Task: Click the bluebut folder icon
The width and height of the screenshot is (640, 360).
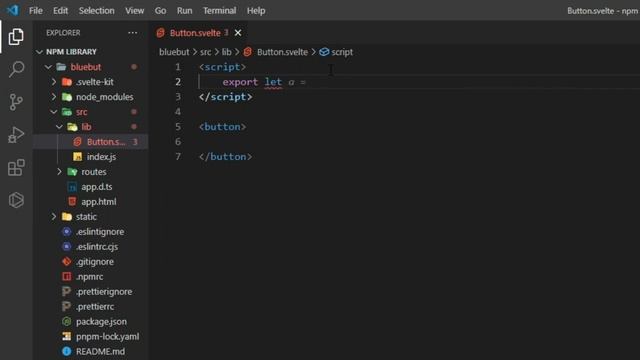Action: coord(61,67)
